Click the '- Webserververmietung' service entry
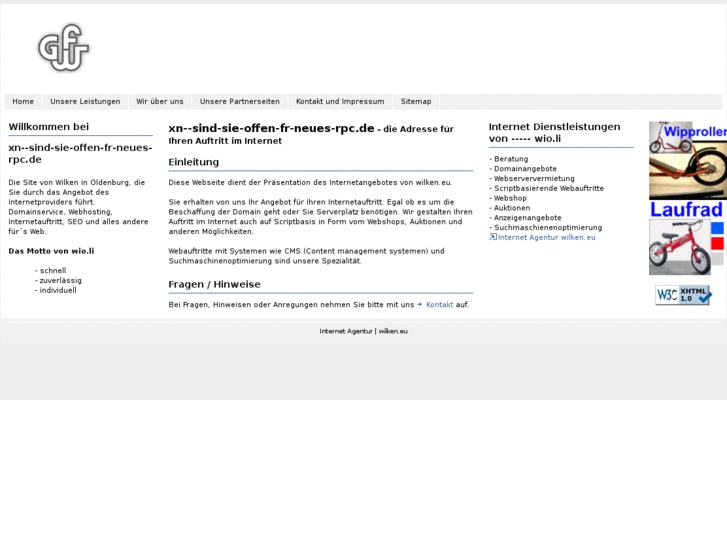 (x=532, y=179)
